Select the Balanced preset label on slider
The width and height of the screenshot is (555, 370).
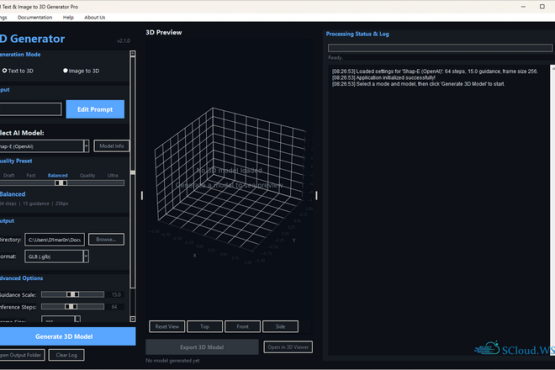point(58,175)
